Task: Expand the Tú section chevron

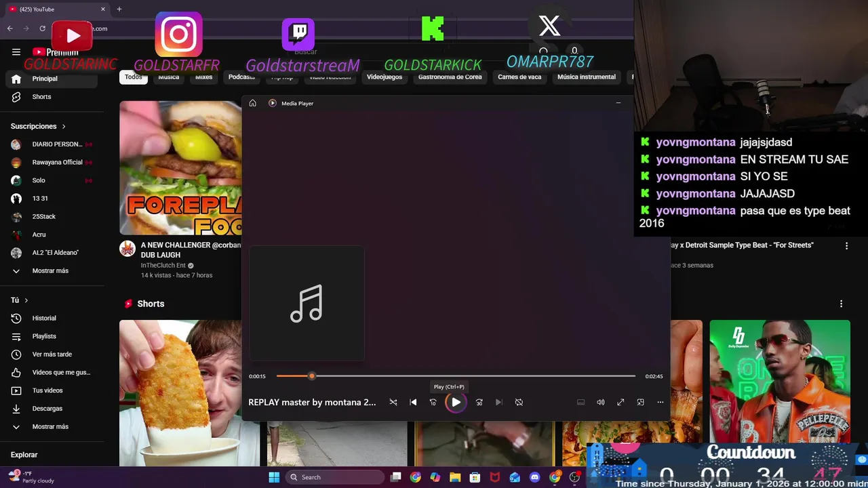Action: pyautogui.click(x=26, y=300)
